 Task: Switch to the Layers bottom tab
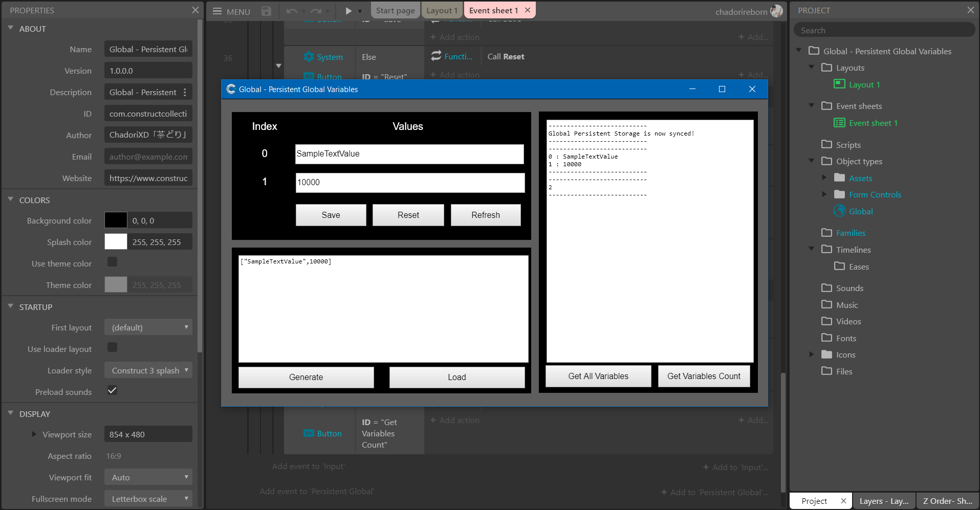click(x=884, y=501)
